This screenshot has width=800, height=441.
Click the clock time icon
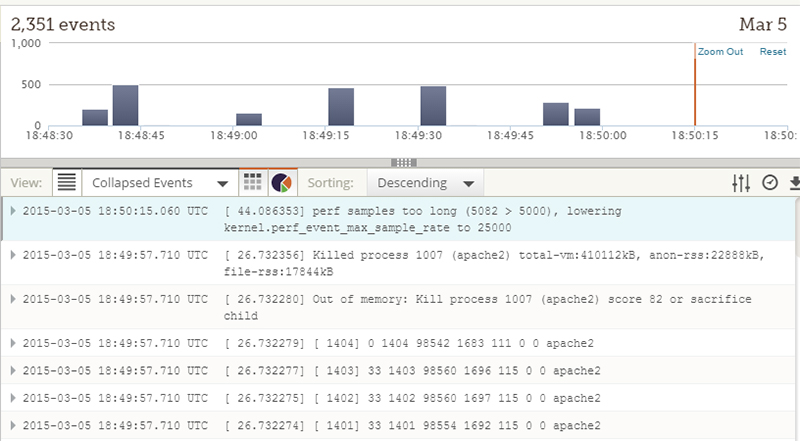770,183
